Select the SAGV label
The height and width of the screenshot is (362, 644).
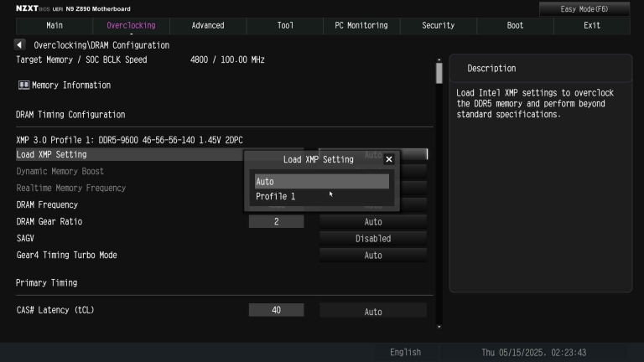(x=25, y=239)
